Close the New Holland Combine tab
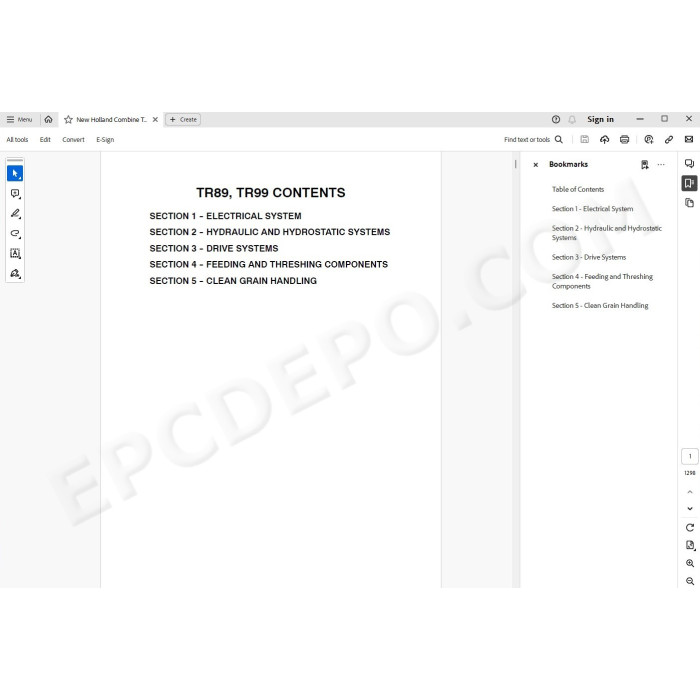Image resolution: width=700 pixels, height=700 pixels. [155, 119]
